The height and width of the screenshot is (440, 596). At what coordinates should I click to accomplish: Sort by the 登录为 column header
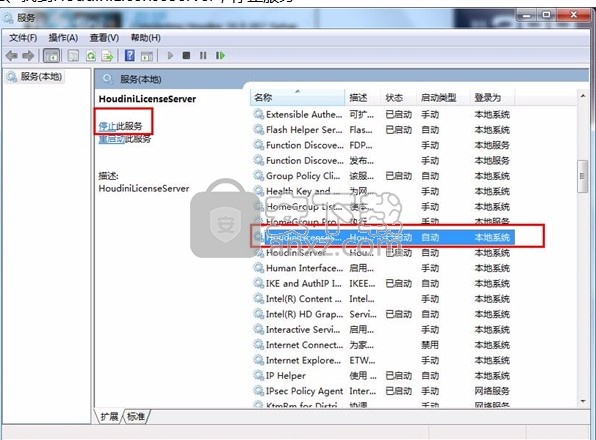point(492,98)
